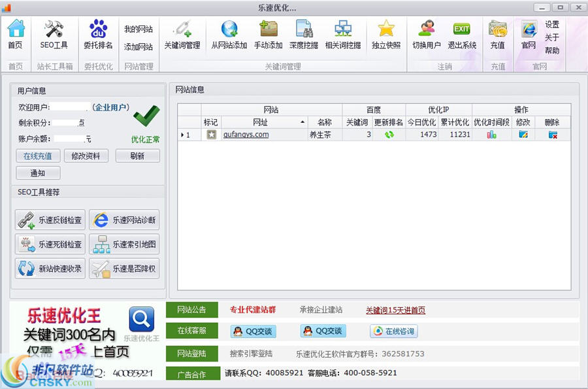The height and width of the screenshot is (389, 588).
Task: Start first QQ交谈 chat
Action: click(253, 331)
